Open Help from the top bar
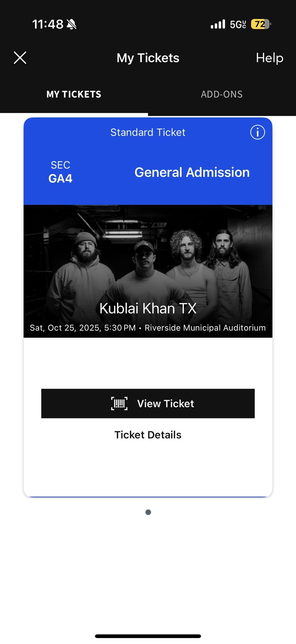Screen dimensions: 296x644 coord(270,57)
